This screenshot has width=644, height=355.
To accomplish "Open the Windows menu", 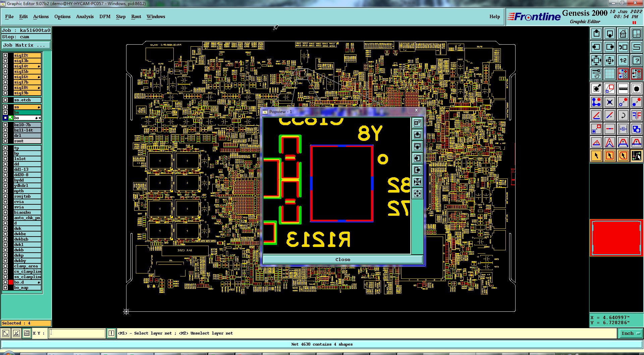I will pos(156,16).
